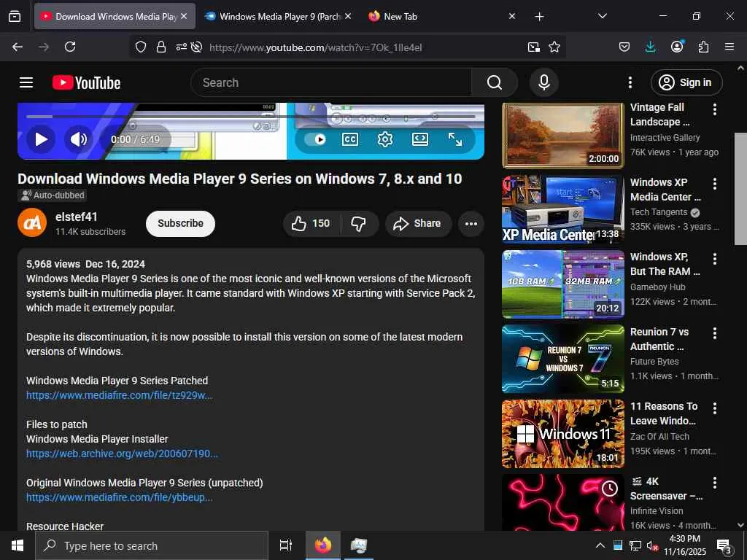Image resolution: width=747 pixels, height=560 pixels.
Task: Click the elstef41 channel avatar
Action: [x=32, y=223]
